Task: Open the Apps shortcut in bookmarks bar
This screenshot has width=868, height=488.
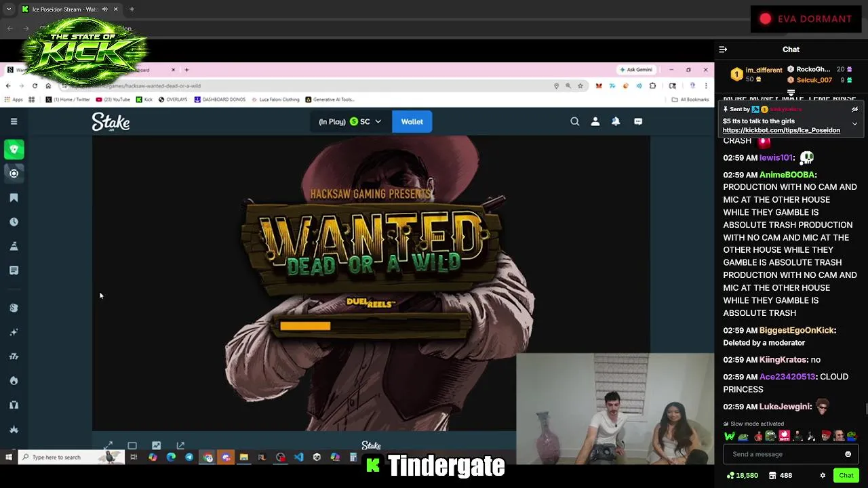Action: [x=14, y=100]
